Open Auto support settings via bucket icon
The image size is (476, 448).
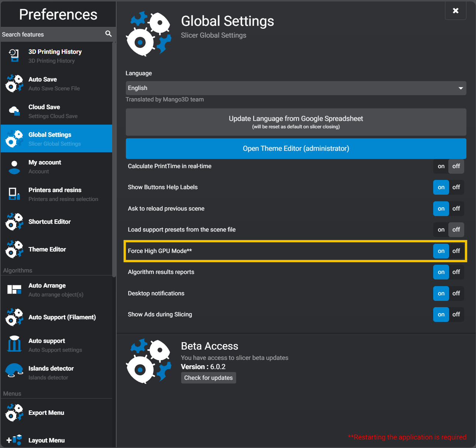(14, 345)
